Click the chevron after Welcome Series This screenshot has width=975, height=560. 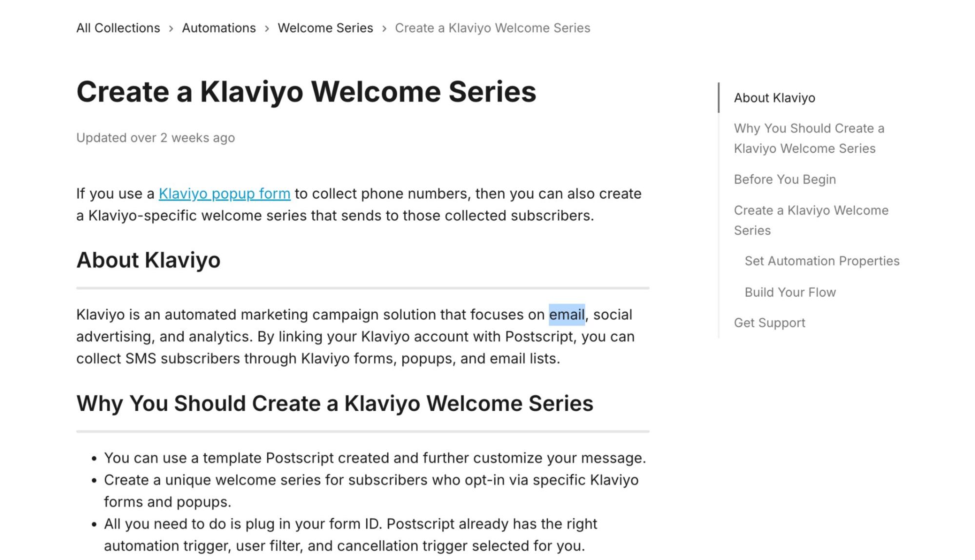point(384,28)
